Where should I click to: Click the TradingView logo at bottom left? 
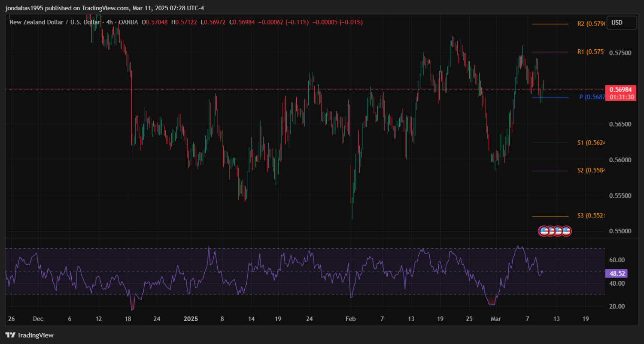29,335
